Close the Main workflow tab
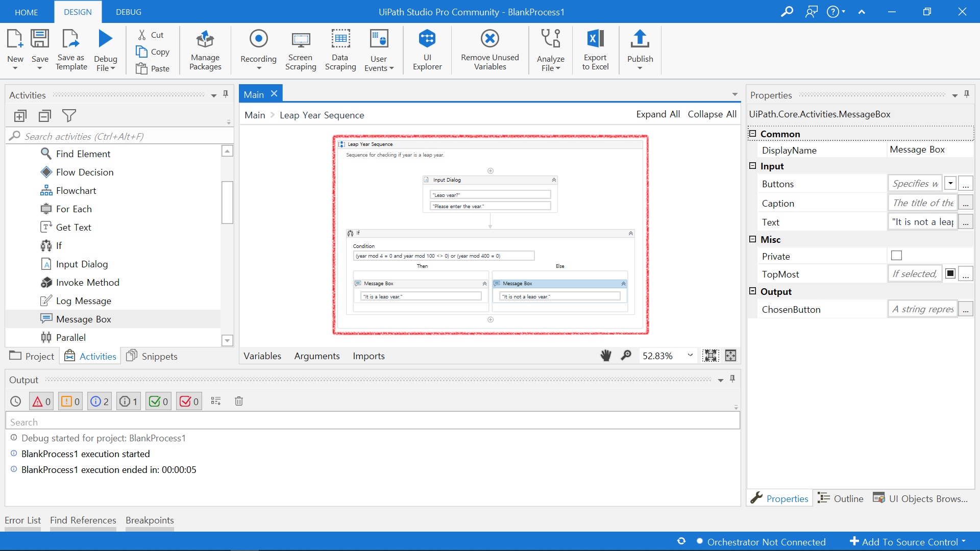 [x=274, y=93]
